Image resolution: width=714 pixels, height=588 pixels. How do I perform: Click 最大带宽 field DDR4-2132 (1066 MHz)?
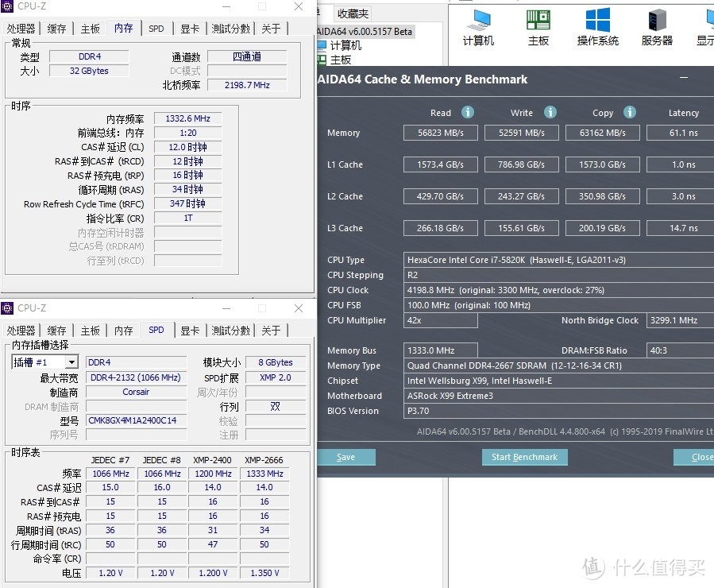tap(136, 377)
